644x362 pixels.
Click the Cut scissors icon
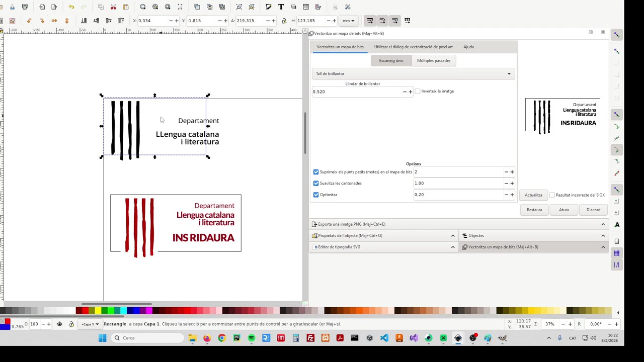pos(113,7)
